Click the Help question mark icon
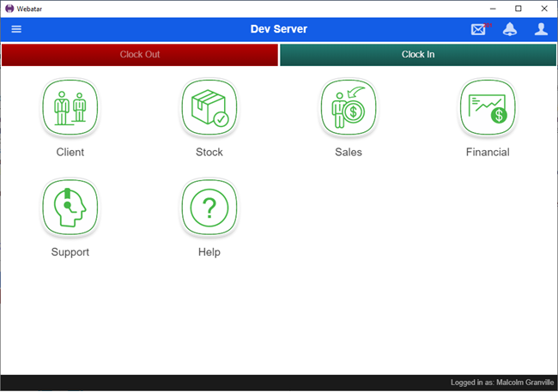Screen dimensions: 558x392 [209, 208]
